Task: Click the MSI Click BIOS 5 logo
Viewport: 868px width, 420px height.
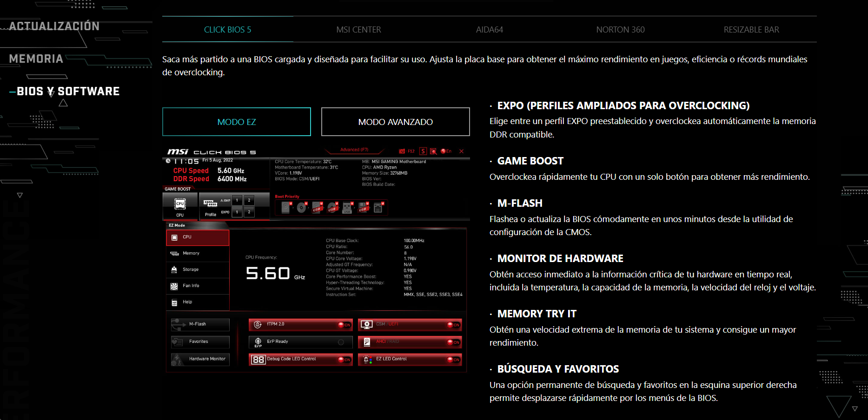Action: [x=212, y=152]
